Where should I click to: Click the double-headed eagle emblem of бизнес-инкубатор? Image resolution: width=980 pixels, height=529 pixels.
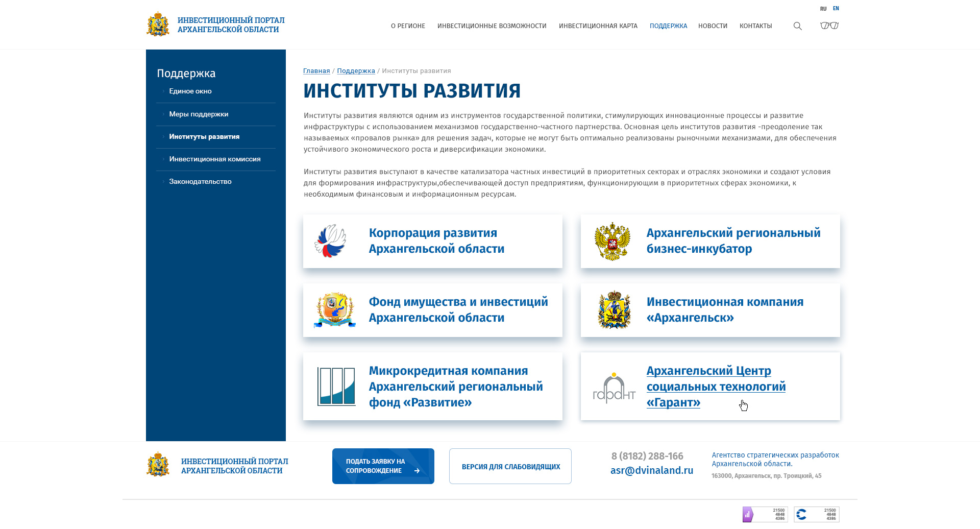pyautogui.click(x=612, y=242)
